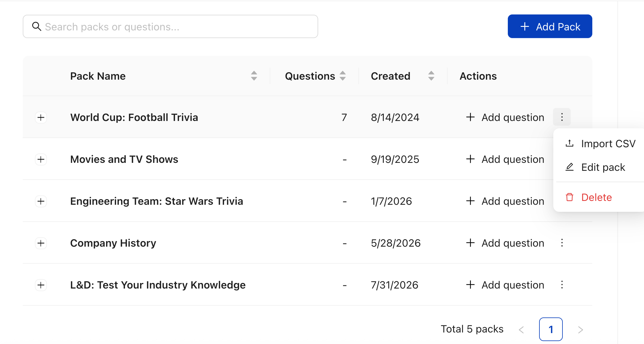Expand the Company History row
This screenshot has width=644, height=344.
(x=41, y=243)
